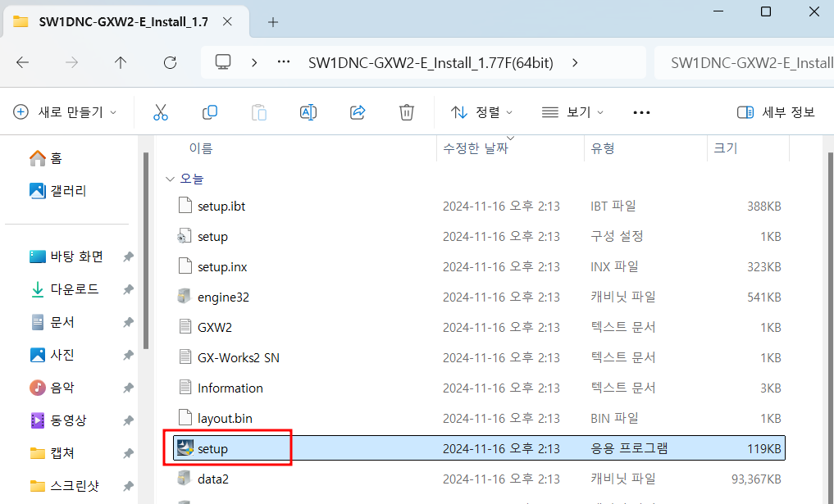The height and width of the screenshot is (504, 834).
Task: Click the Paste clipboard icon
Action: point(259,112)
